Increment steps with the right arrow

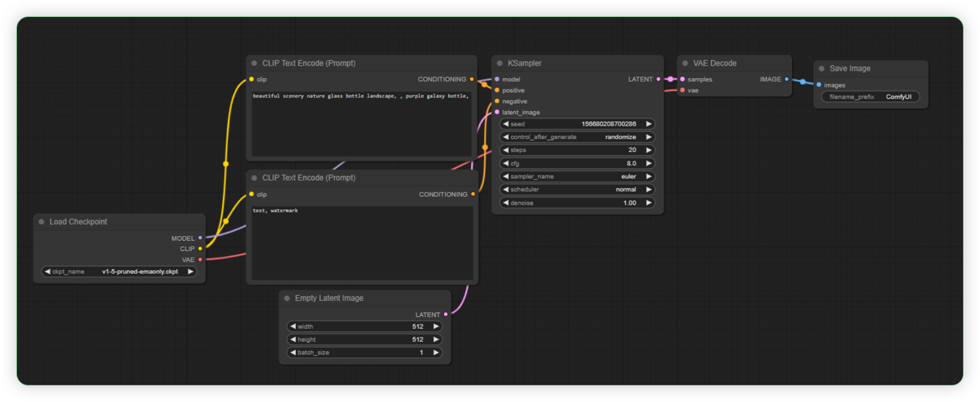pyautogui.click(x=648, y=150)
